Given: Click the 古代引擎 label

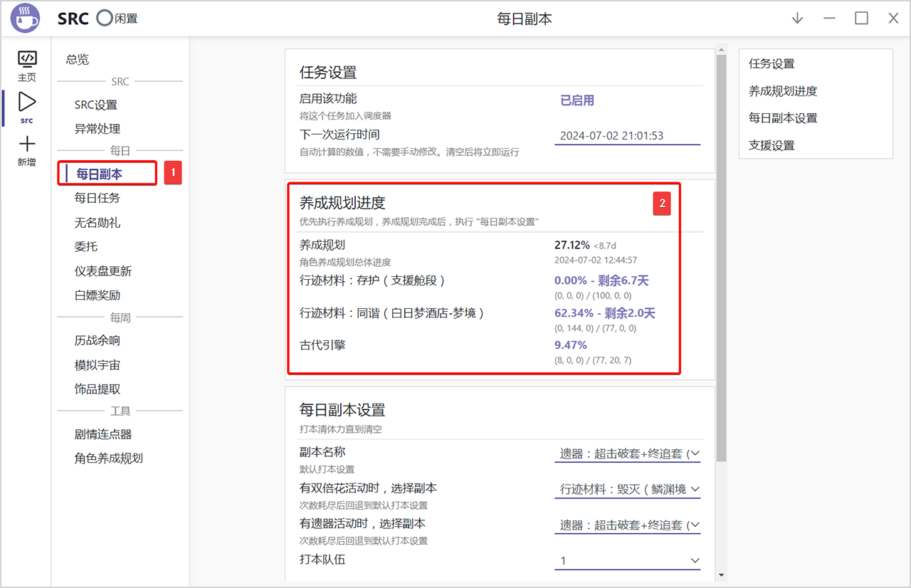Looking at the screenshot, I should pyautogui.click(x=322, y=345).
